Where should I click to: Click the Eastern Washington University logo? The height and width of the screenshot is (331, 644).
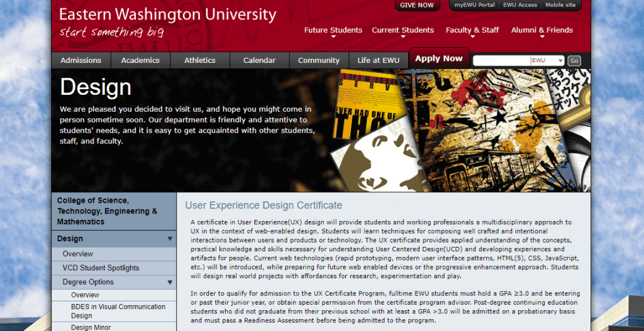(x=167, y=15)
